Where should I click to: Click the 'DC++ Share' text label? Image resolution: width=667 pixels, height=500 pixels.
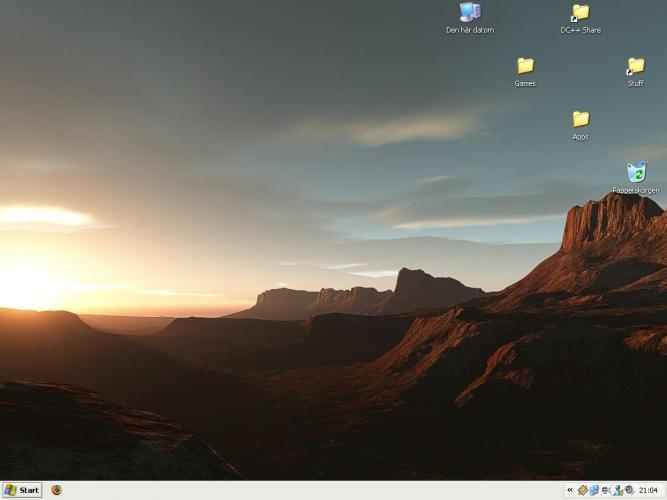pos(580,30)
